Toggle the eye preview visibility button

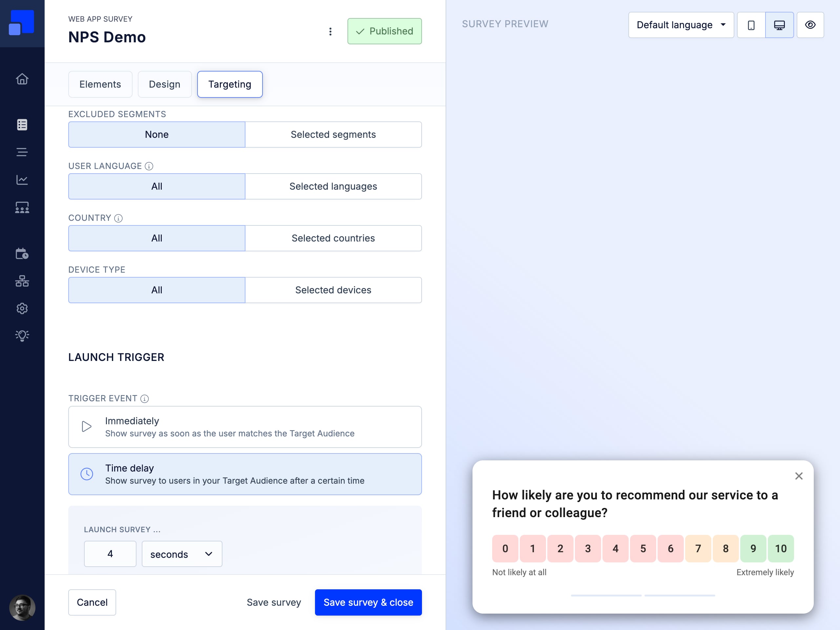pyautogui.click(x=810, y=25)
